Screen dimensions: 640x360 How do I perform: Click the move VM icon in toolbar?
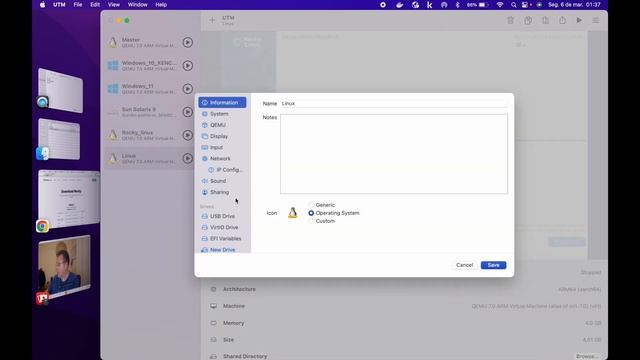point(545,20)
